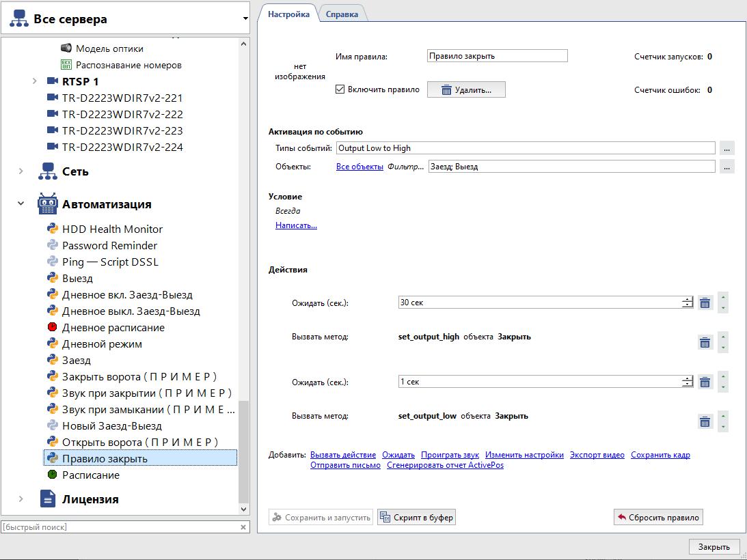Click Вызвать действие add link
The width and height of the screenshot is (747, 560).
click(x=343, y=455)
